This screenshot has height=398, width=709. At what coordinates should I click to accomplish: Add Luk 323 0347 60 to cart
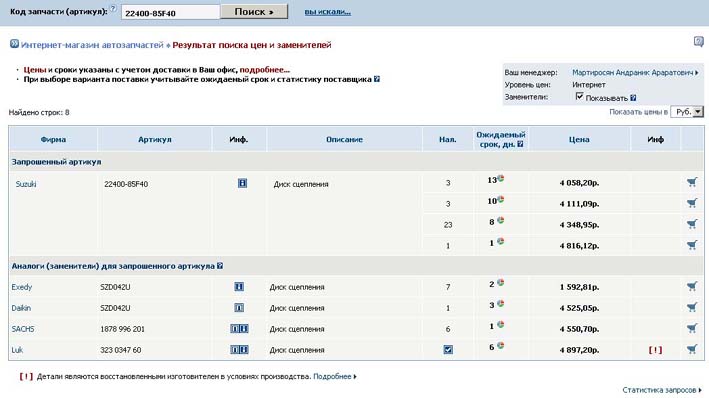pos(692,349)
